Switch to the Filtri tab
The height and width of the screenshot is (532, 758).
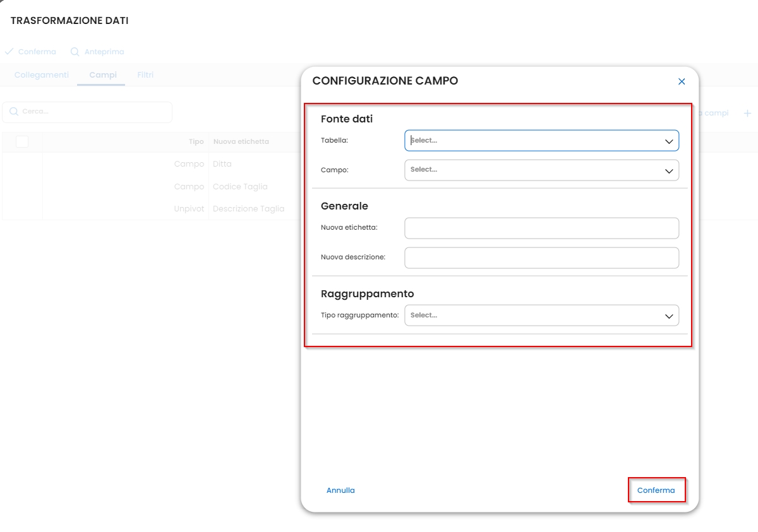click(x=145, y=75)
